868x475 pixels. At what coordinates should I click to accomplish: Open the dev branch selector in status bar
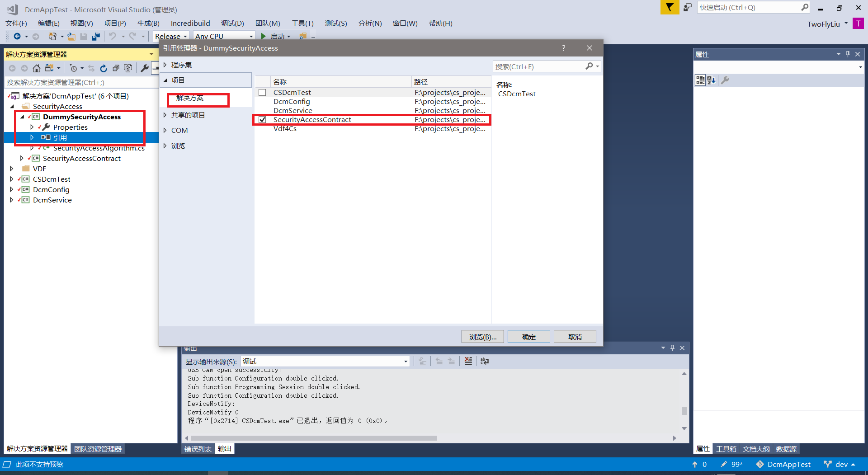[x=840, y=464]
